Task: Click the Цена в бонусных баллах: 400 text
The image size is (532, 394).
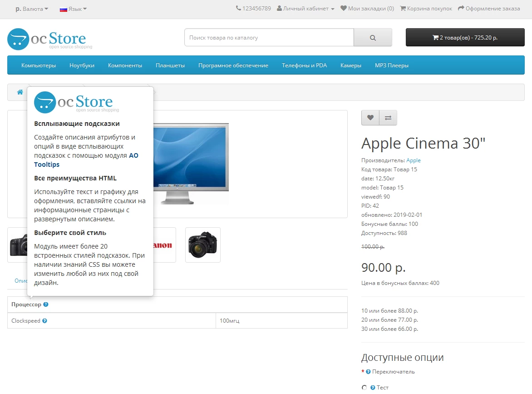Action: pyautogui.click(x=400, y=283)
